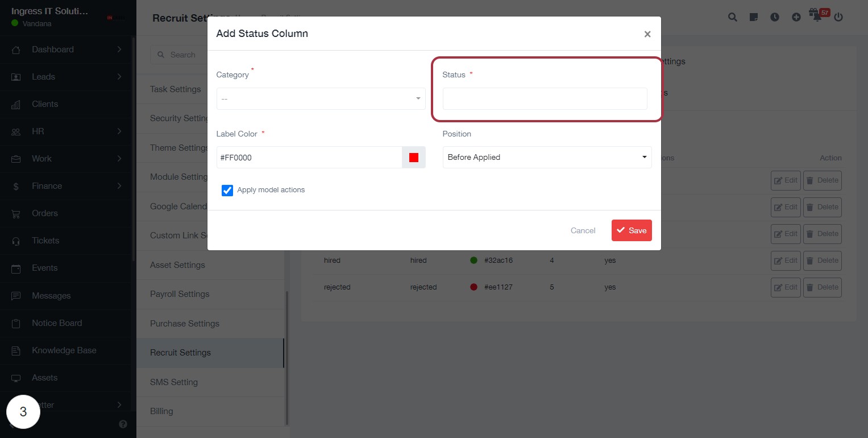
Task: Click Edit button in rejected row
Action: [786, 287]
